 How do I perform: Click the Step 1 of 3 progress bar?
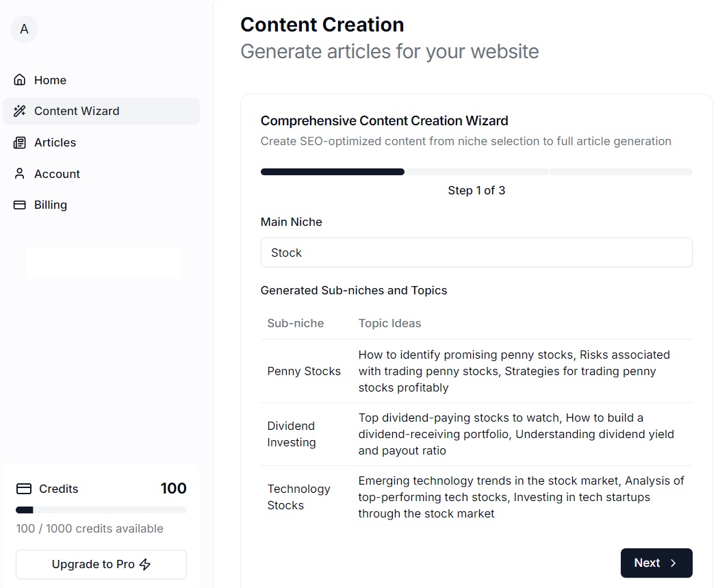point(476,171)
